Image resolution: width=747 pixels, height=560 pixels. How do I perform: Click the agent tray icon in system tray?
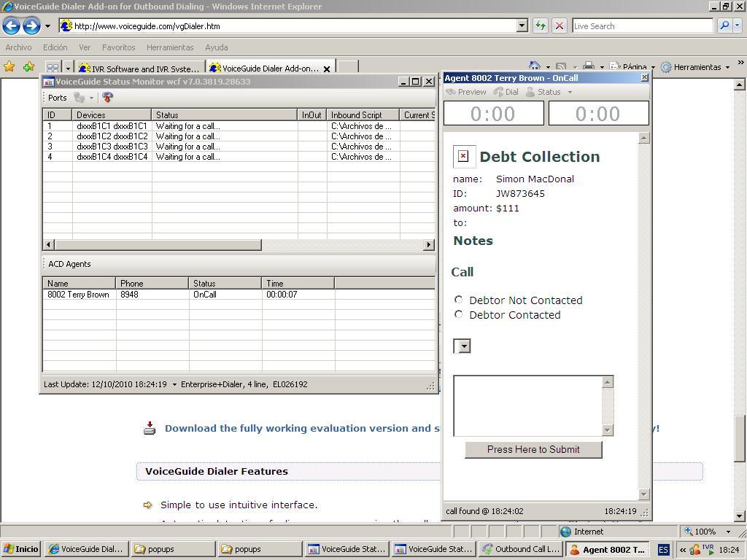pyautogui.click(x=695, y=550)
